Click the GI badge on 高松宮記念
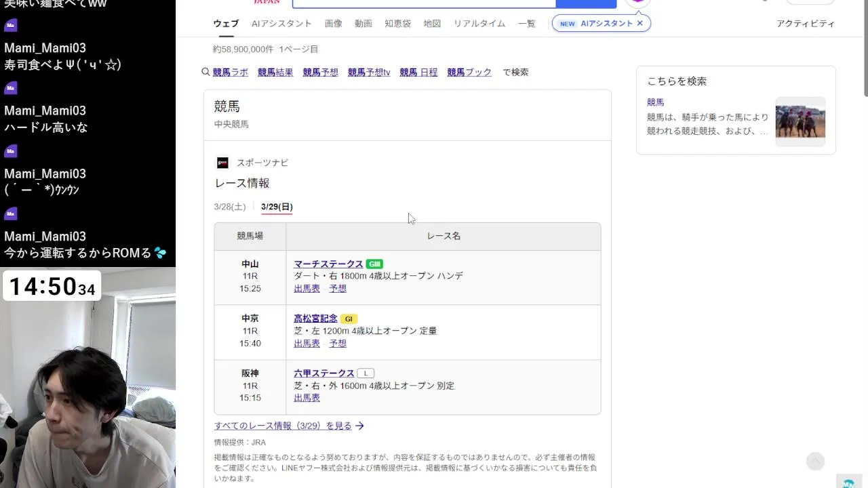868x488 pixels. click(349, 319)
